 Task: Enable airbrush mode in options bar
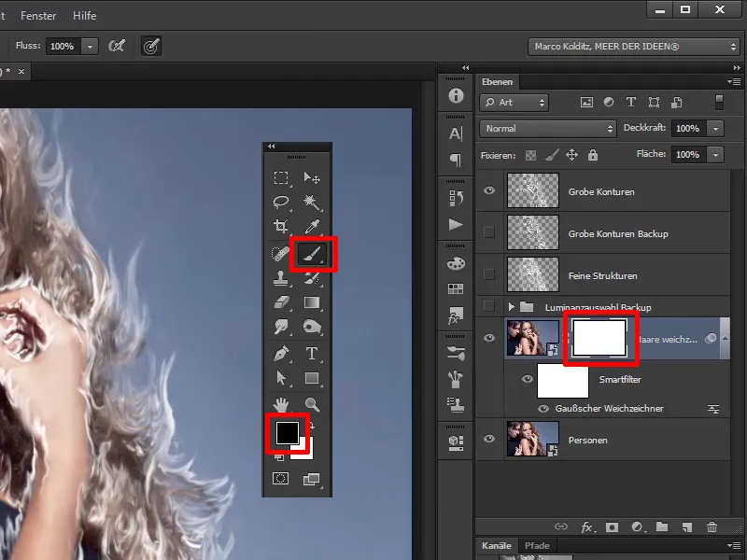117,46
